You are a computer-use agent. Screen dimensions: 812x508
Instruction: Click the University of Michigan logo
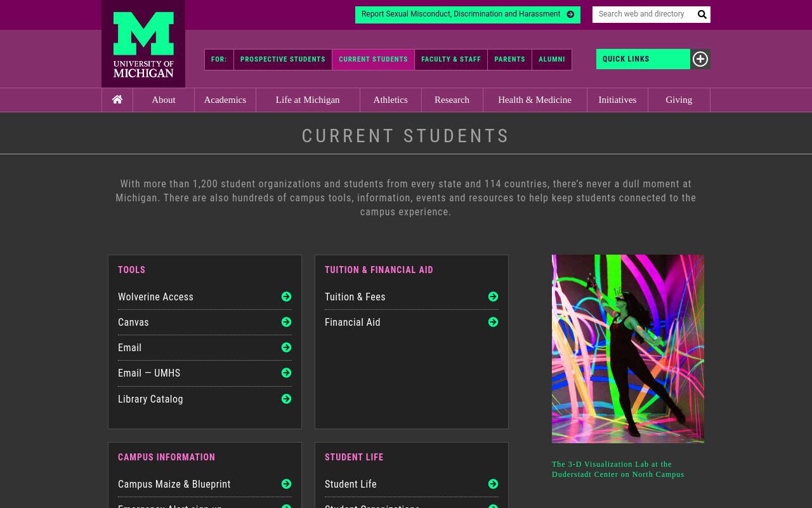pos(143,44)
